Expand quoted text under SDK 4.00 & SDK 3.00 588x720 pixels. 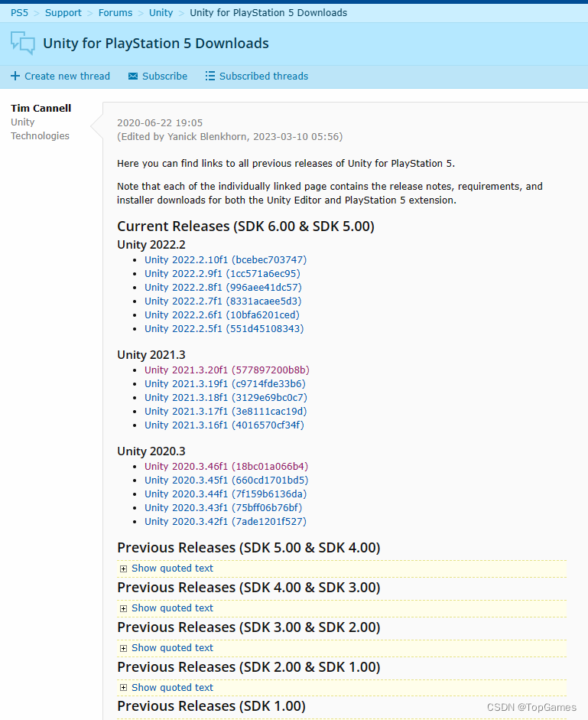coord(172,608)
